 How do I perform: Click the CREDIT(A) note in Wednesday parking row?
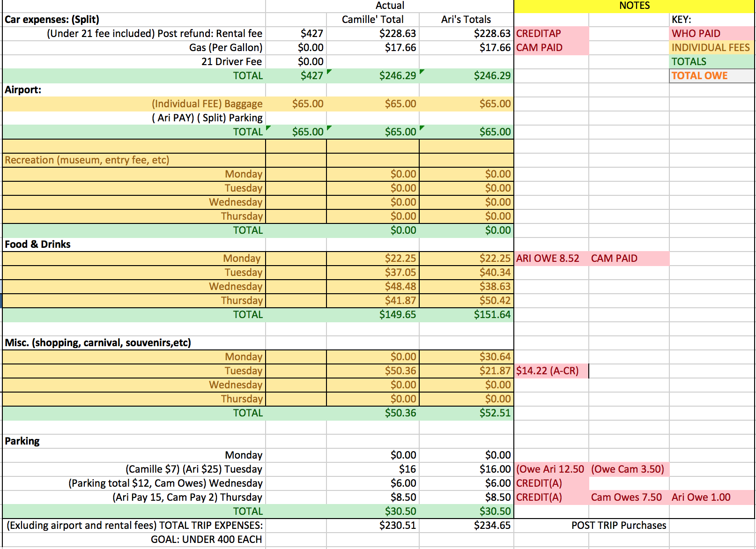(x=551, y=483)
